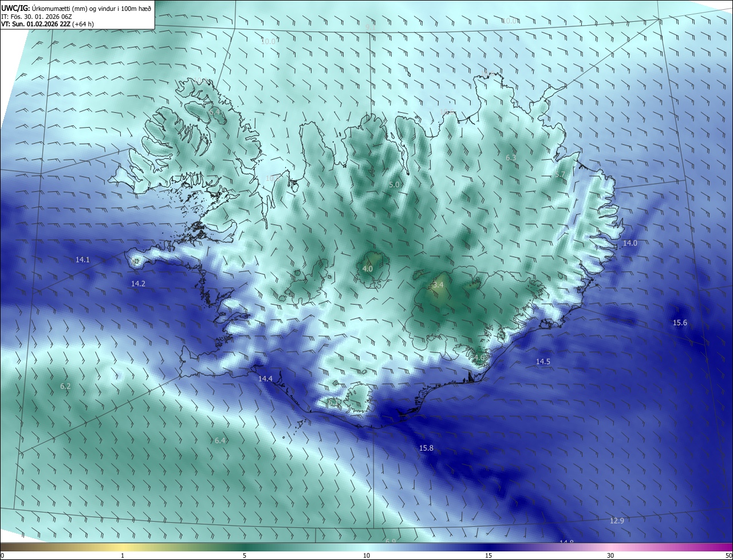
Task: Click the 6.2 value label over the southwest ocean
Action: point(65,387)
